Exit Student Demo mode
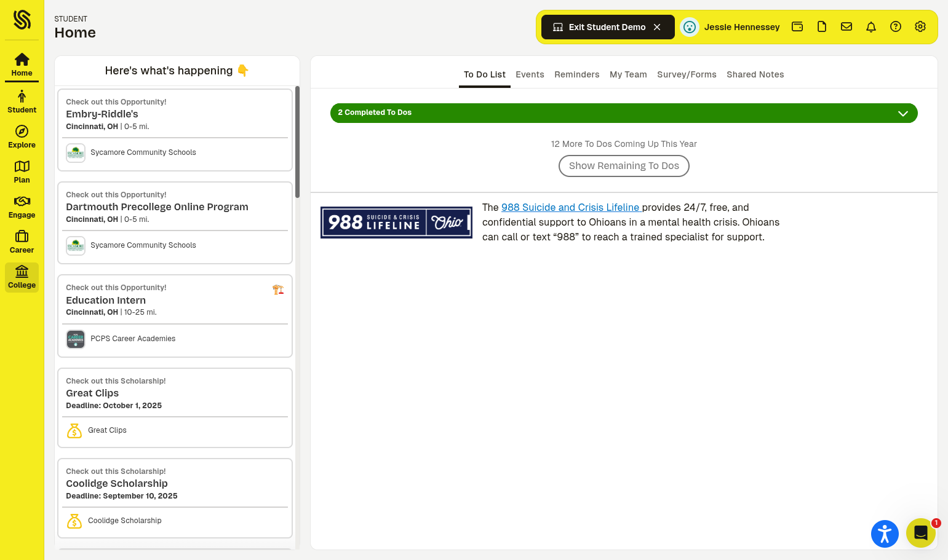This screenshot has width=948, height=560. point(608,27)
